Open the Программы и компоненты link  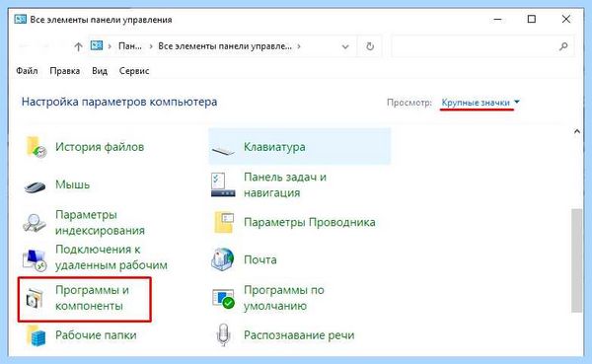[x=92, y=298]
